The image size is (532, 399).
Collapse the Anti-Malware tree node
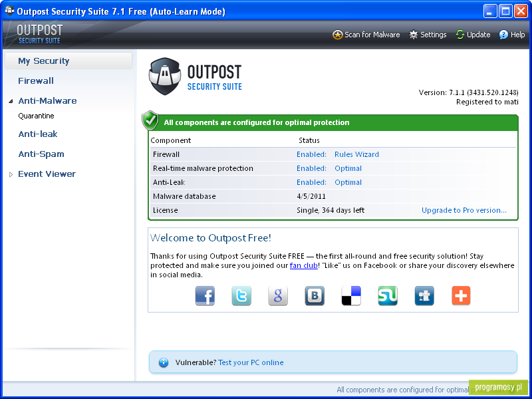pyautogui.click(x=11, y=101)
